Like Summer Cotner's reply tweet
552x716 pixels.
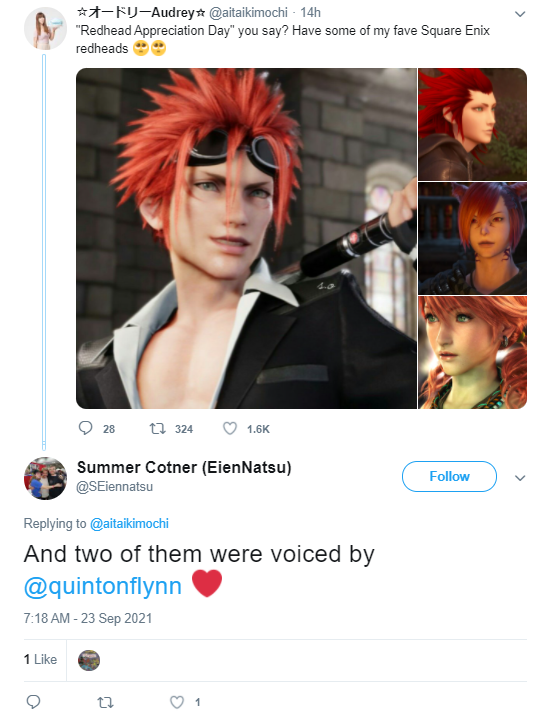[177, 702]
